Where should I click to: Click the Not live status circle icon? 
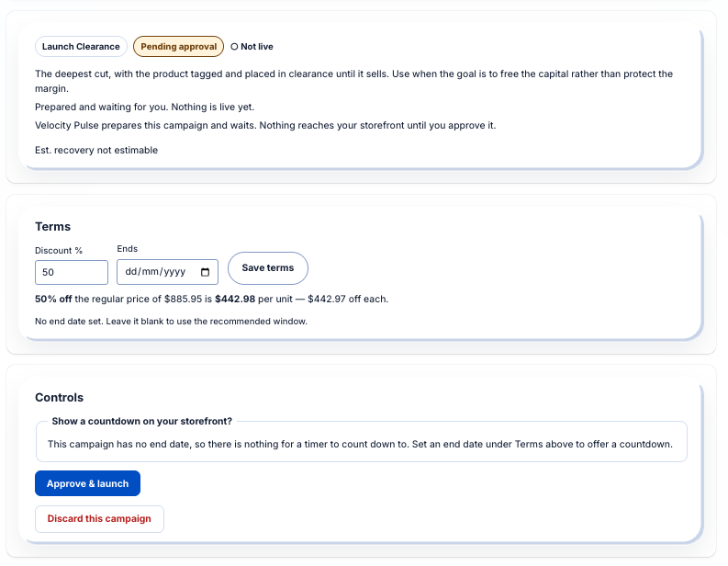[234, 47]
